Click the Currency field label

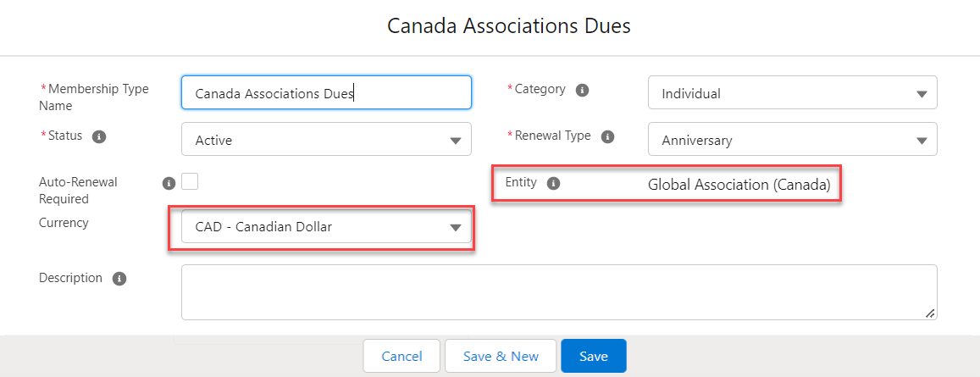(64, 223)
